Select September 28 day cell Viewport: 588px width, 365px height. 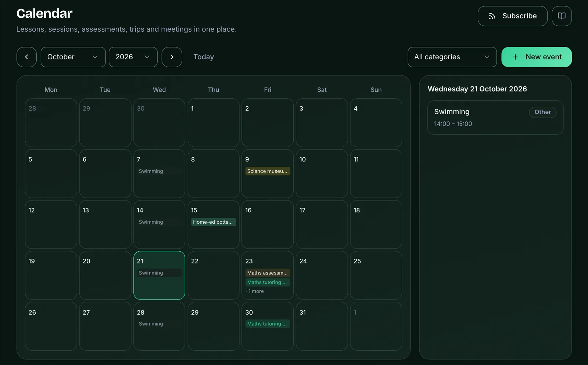pos(51,123)
